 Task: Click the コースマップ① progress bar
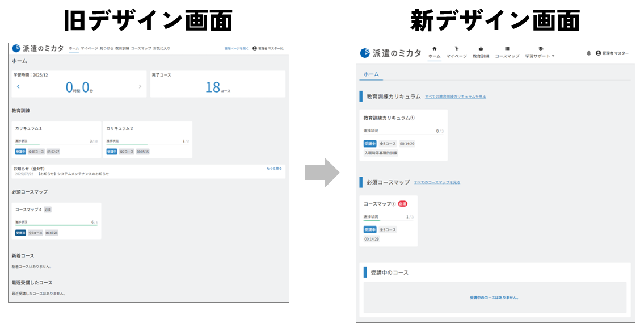click(389, 220)
